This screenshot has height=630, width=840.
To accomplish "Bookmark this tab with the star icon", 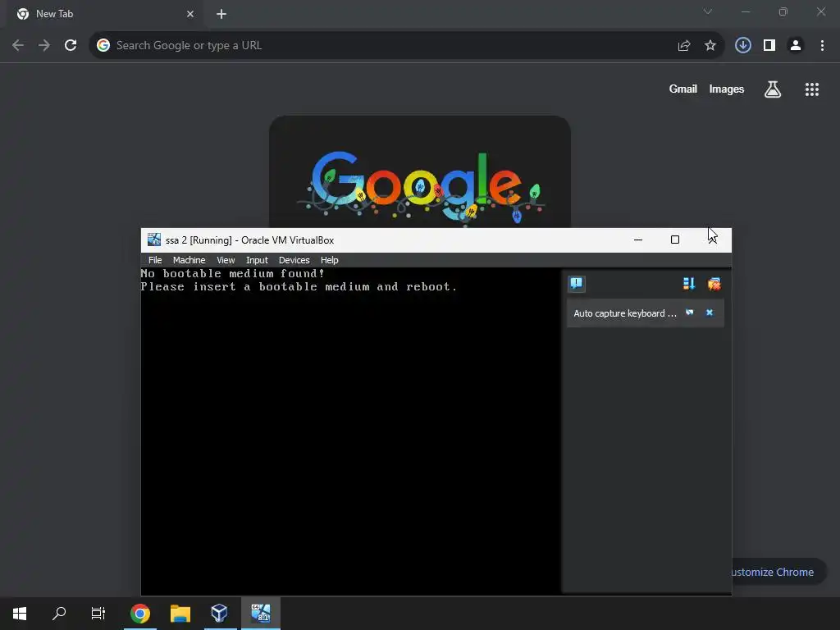I will click(710, 46).
